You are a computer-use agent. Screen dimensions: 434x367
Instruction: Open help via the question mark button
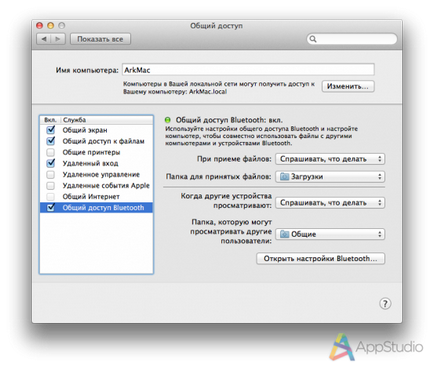(x=385, y=304)
